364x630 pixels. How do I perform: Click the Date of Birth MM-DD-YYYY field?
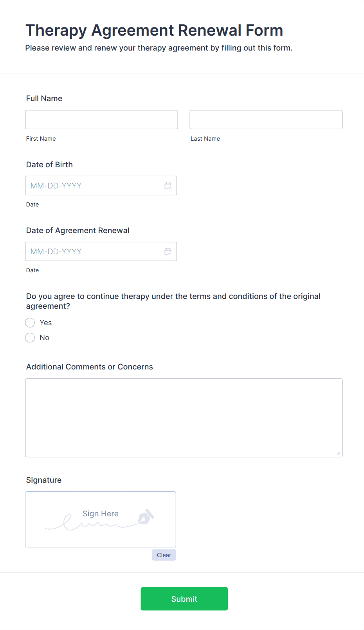click(x=94, y=186)
